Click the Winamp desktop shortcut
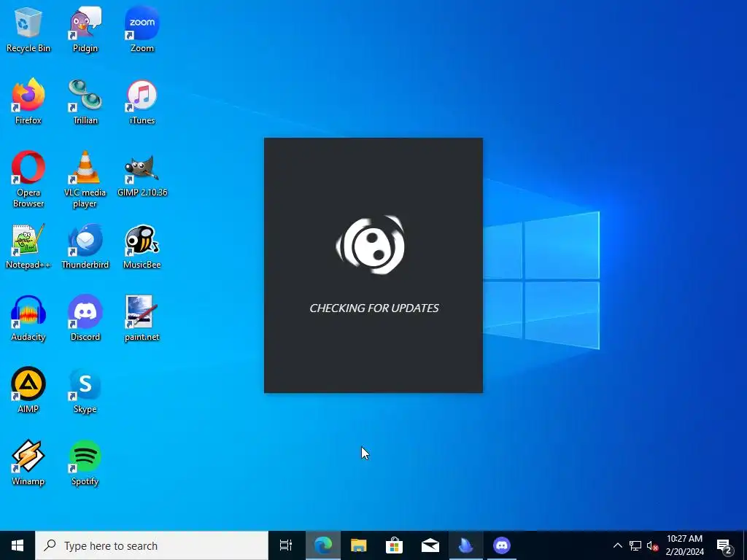Viewport: 747px width, 560px height. point(28,463)
